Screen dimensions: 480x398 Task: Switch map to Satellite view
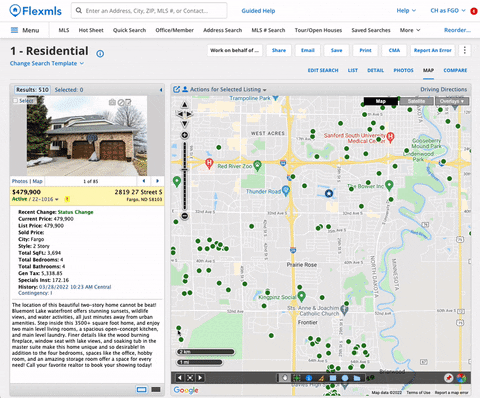pos(416,101)
